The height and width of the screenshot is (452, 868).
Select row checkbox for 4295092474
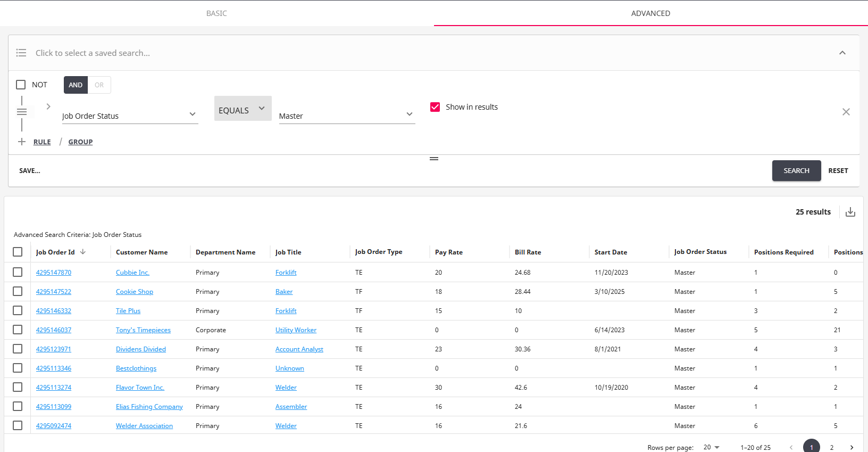tap(18, 425)
